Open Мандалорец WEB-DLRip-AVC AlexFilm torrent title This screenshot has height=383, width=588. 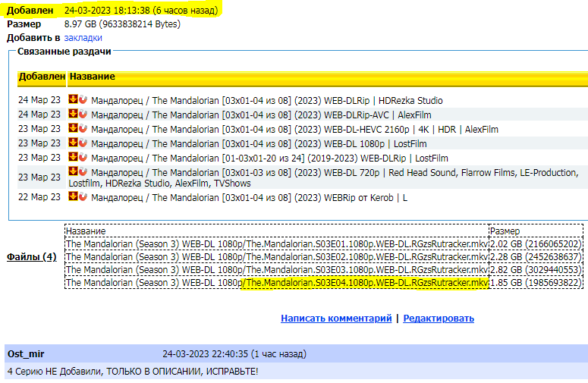[261, 115]
